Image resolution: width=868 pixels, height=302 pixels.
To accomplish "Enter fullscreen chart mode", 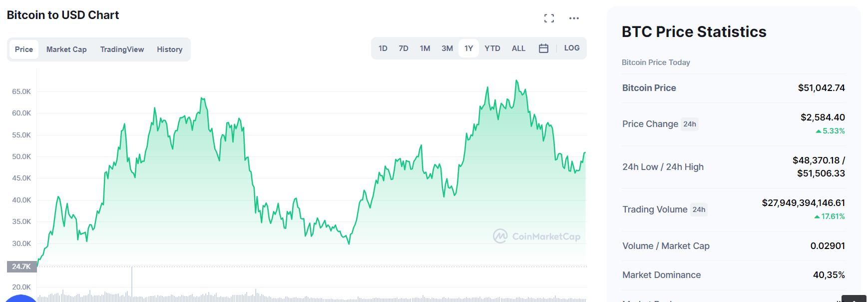I will point(549,18).
